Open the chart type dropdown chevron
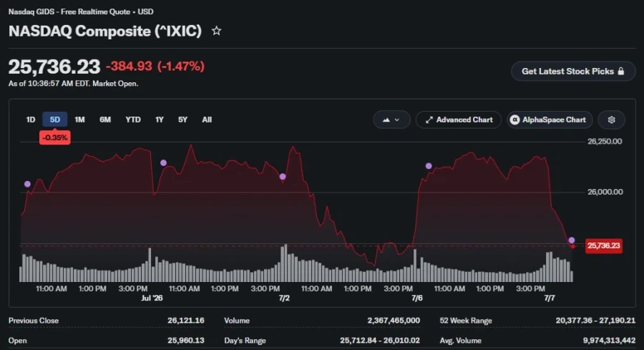The image size is (644, 350). (396, 120)
